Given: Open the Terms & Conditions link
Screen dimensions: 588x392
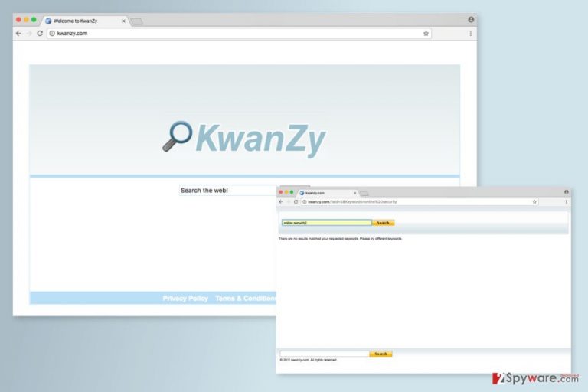Looking at the screenshot, I should (x=246, y=299).
